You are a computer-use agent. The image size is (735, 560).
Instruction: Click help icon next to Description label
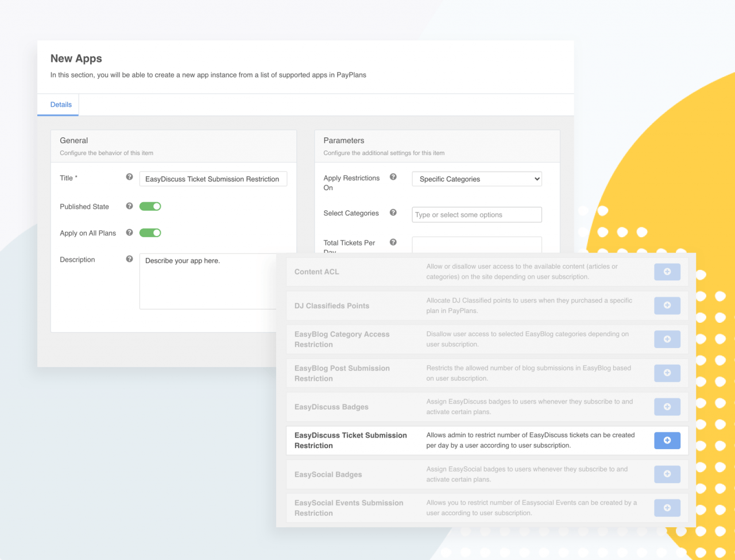click(x=129, y=259)
